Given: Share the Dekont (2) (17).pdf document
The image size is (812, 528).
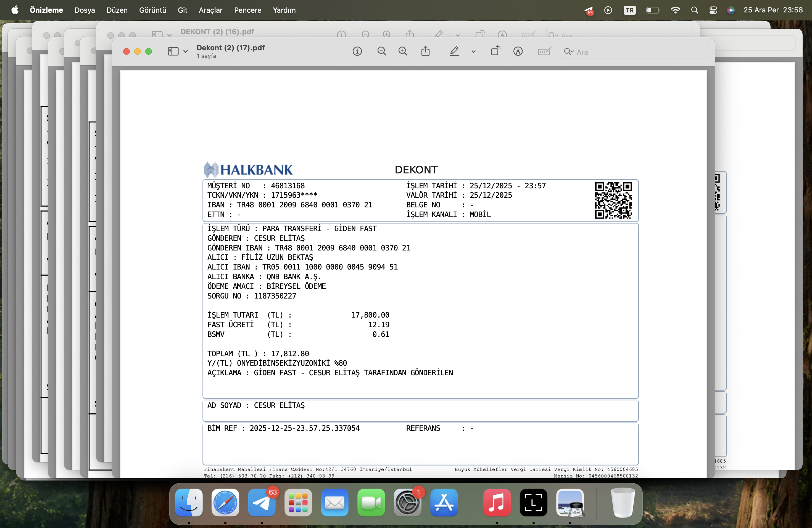Looking at the screenshot, I should 425,51.
